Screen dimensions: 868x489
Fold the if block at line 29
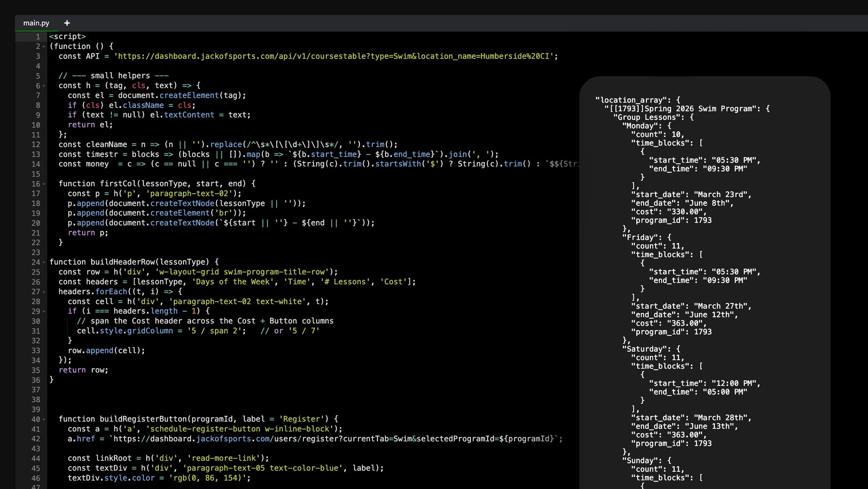point(44,311)
